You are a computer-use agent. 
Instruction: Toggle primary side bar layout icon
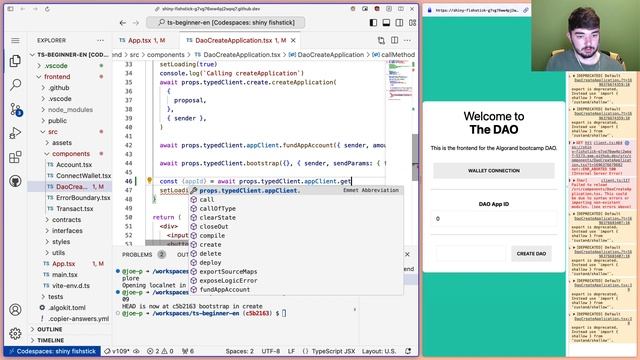(373, 23)
